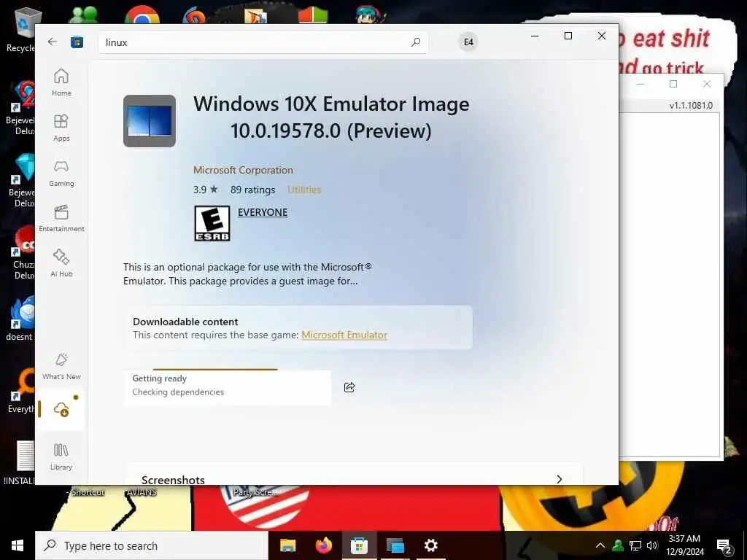Screen dimensions: 747x560
Task: Open Firefox from the taskbar
Action: tap(323, 545)
